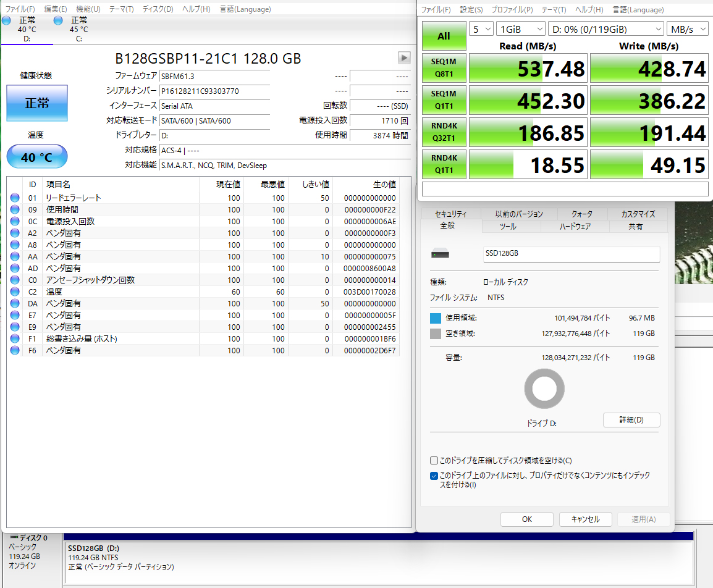713x588 pixels.
Task: Click the disk usage donut chart
Action: [544, 389]
